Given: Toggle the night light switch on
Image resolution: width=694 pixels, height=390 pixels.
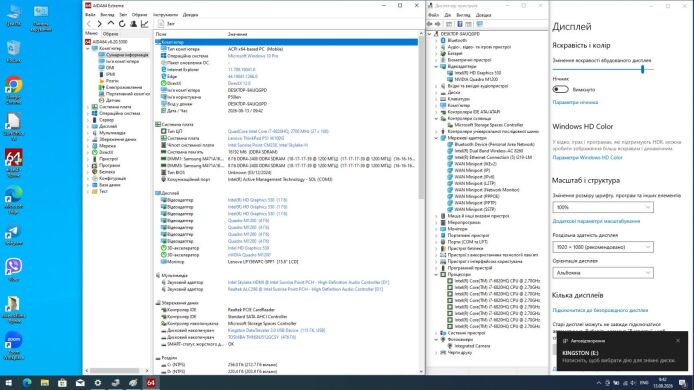Looking at the screenshot, I should tap(560, 89).
